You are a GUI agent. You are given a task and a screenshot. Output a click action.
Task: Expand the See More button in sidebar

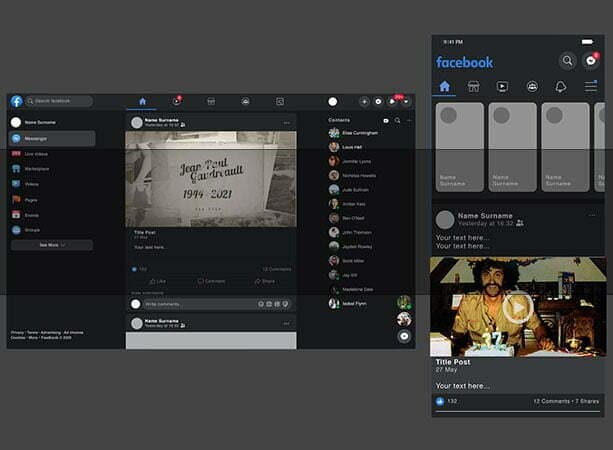52,245
